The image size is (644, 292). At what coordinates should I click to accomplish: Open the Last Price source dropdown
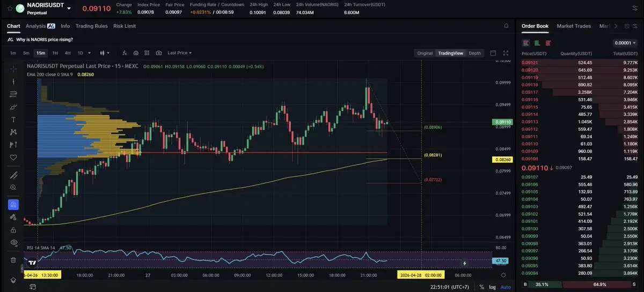[x=179, y=53]
